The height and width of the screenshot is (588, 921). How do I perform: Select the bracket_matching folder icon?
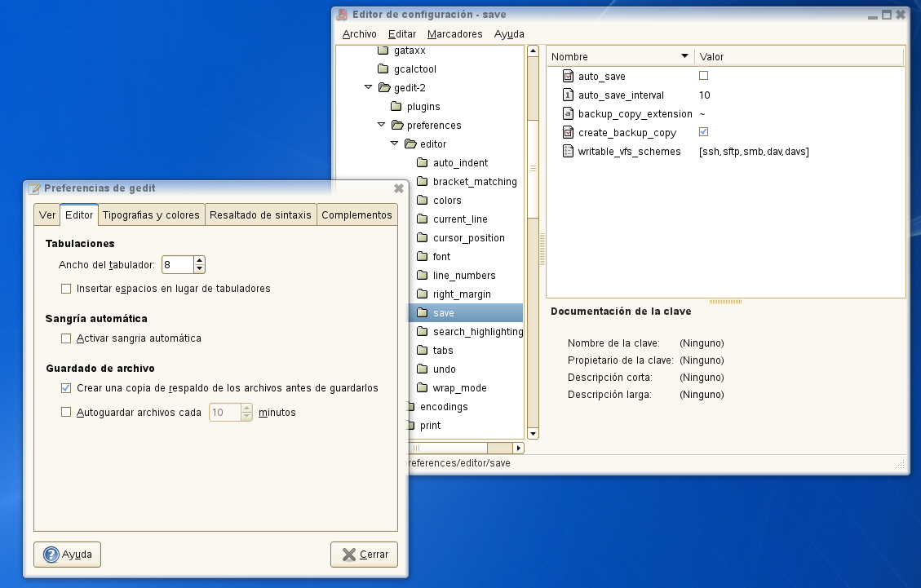point(422,181)
